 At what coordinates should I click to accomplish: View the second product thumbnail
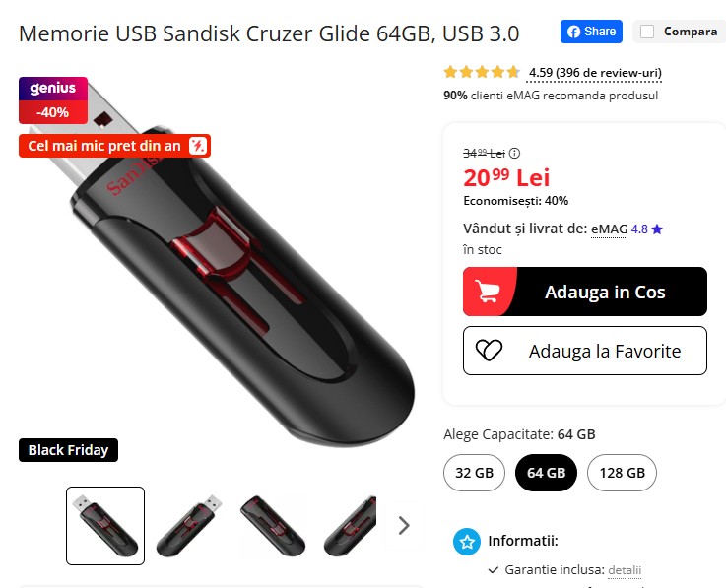pyautogui.click(x=189, y=526)
